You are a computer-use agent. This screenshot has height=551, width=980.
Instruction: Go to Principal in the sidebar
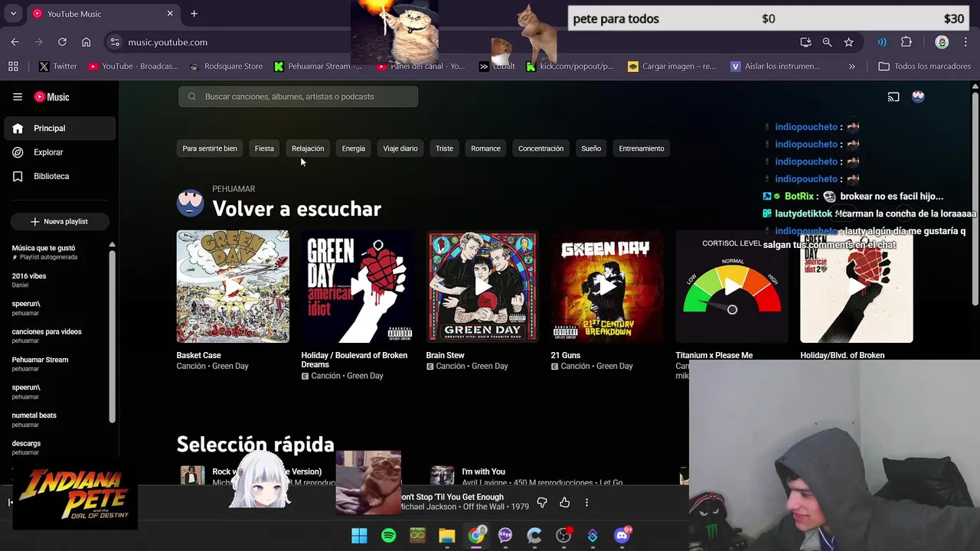[60, 128]
